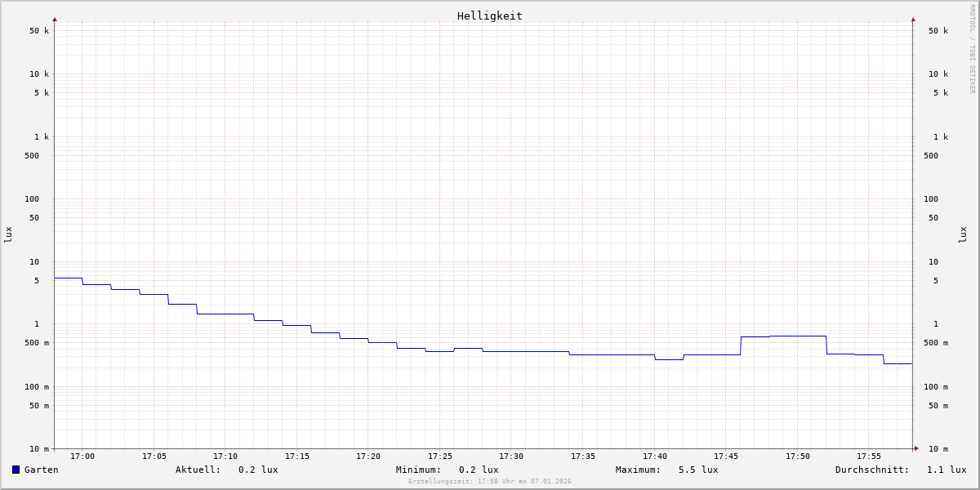
Task: Click the right vertical lux axis label
Action: pyautogui.click(x=964, y=235)
